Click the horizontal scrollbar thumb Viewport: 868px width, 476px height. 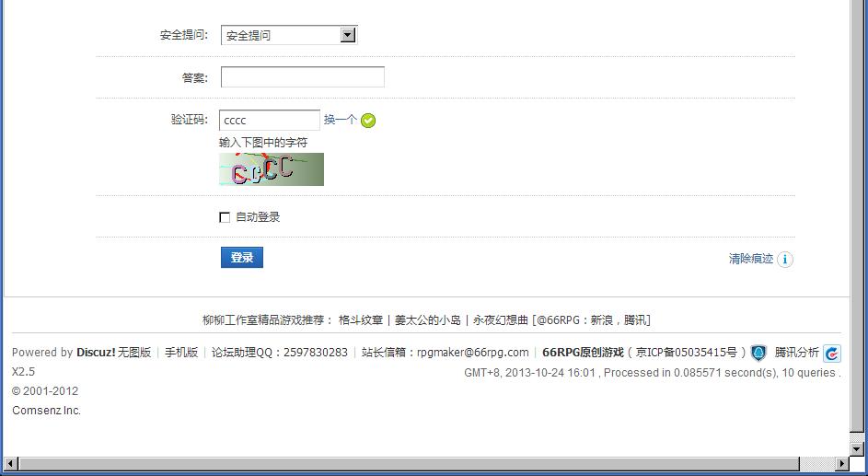click(x=409, y=463)
